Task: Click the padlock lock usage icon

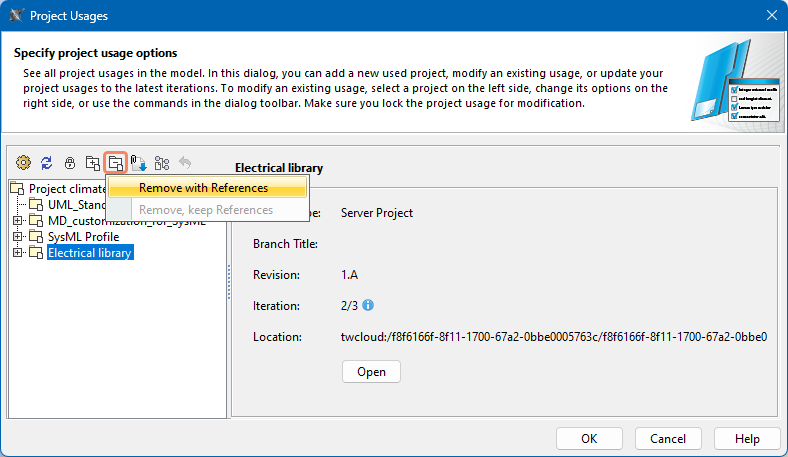Action: (x=69, y=162)
